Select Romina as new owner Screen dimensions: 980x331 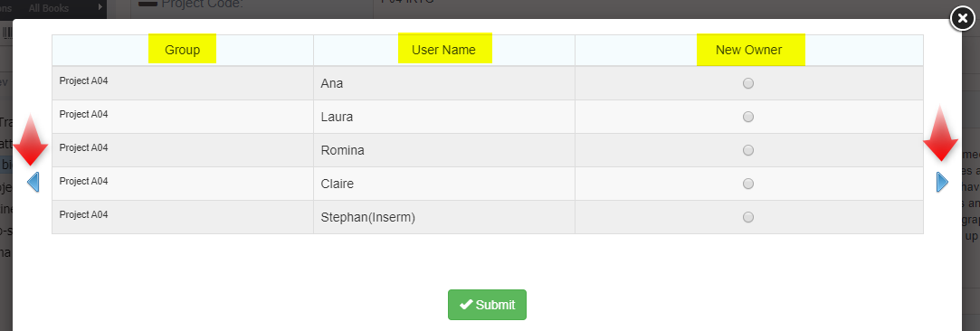point(748,150)
